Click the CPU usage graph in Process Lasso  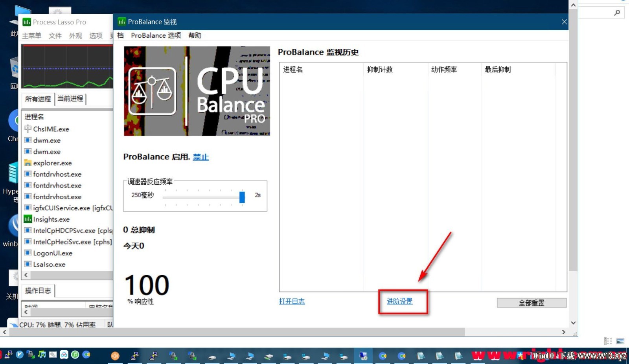point(68,66)
